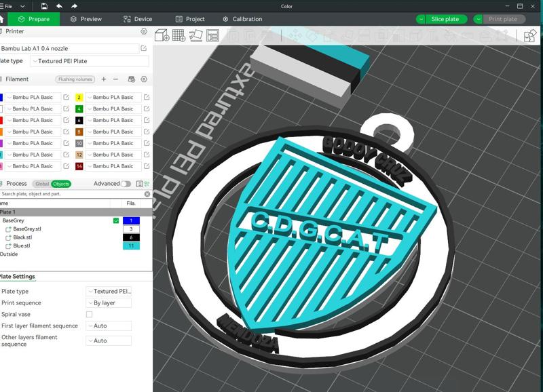Edit the Bambu Lab A1 printer preset
Viewport: 543px width, 392px height.
[x=144, y=48]
